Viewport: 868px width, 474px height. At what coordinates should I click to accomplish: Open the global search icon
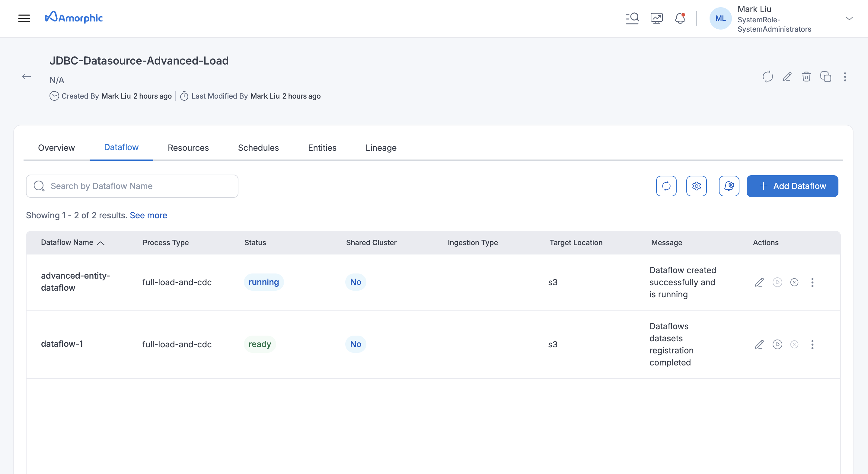633,18
